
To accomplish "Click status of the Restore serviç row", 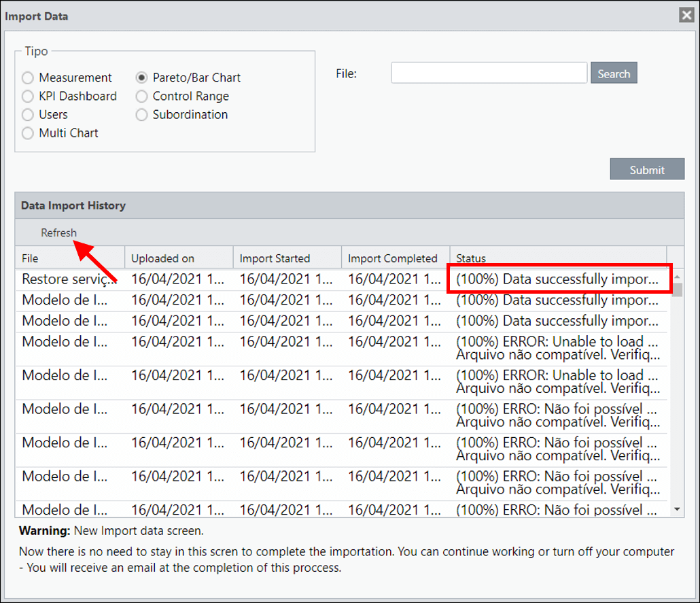I will click(x=557, y=279).
